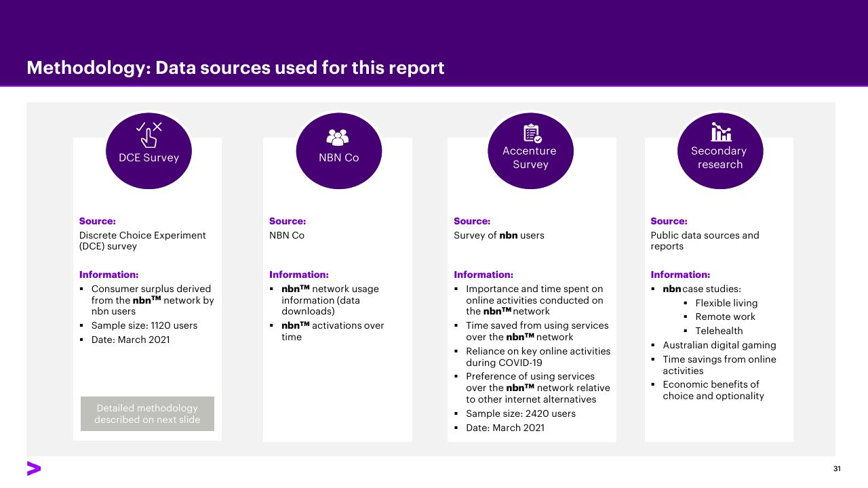Click 'activations over time' bullet
Screen dimensions: 868x488
pos(333,331)
